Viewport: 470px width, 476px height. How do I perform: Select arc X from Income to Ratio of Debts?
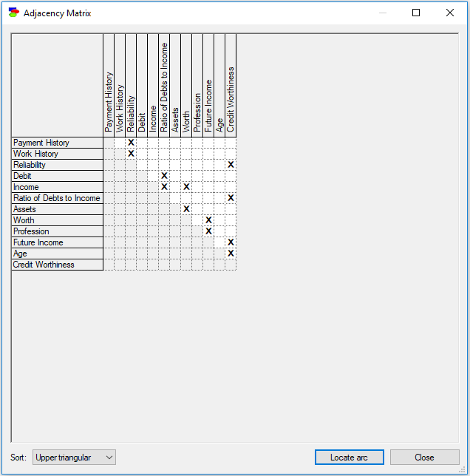(x=164, y=187)
